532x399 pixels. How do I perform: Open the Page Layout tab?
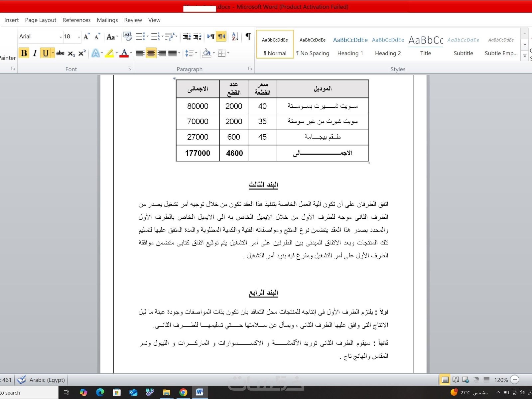click(41, 20)
